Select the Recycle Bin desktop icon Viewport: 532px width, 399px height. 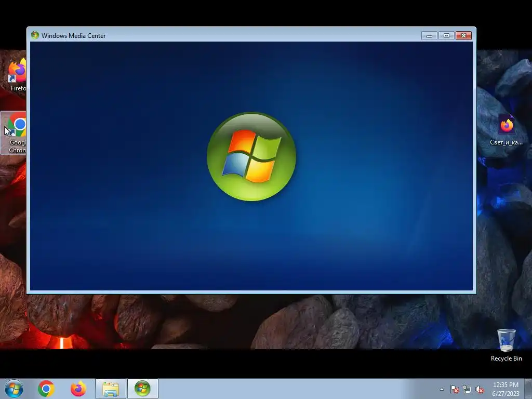[506, 345]
